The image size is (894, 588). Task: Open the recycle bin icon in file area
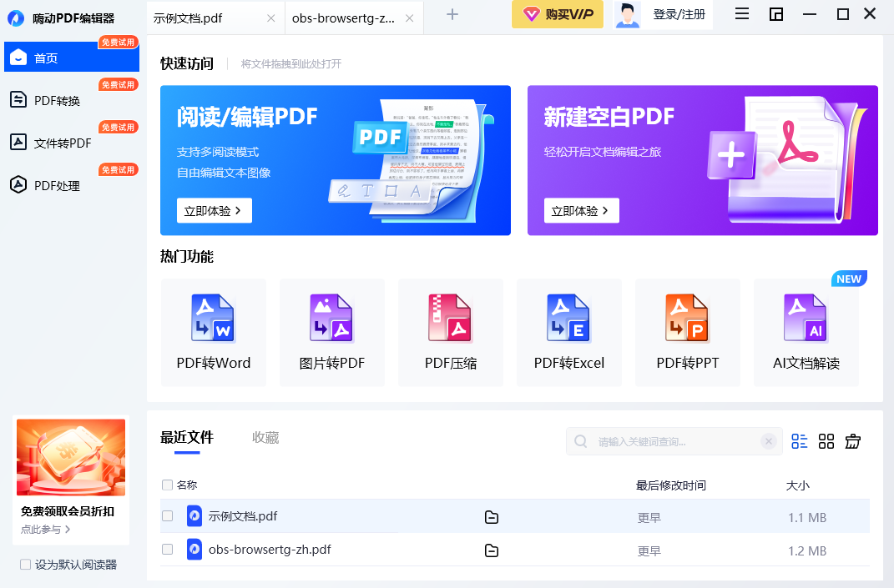[x=852, y=441]
